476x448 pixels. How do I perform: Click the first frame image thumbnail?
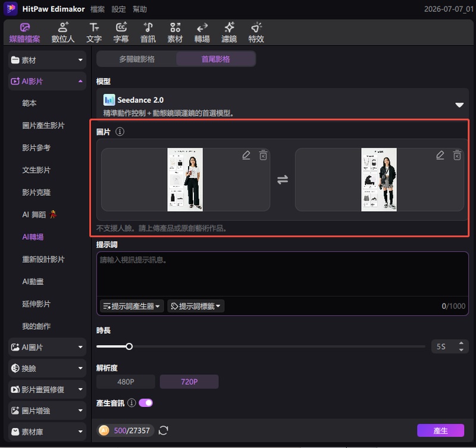[x=185, y=180]
